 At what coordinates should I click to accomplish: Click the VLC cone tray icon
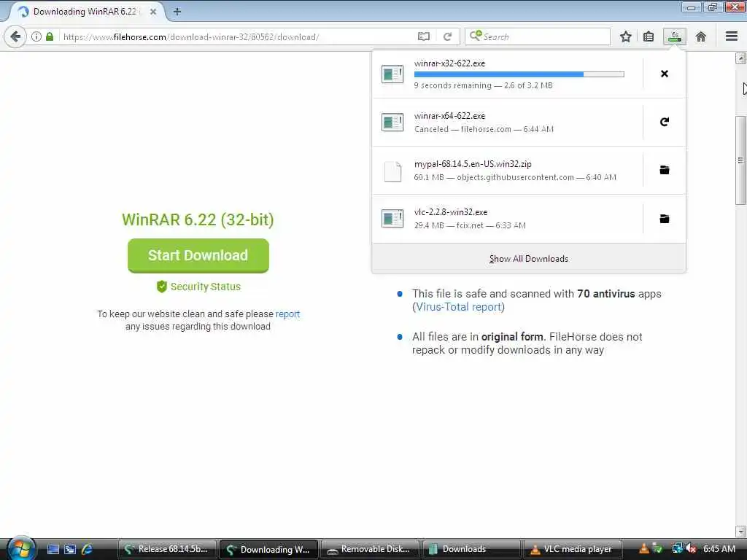(x=643, y=549)
